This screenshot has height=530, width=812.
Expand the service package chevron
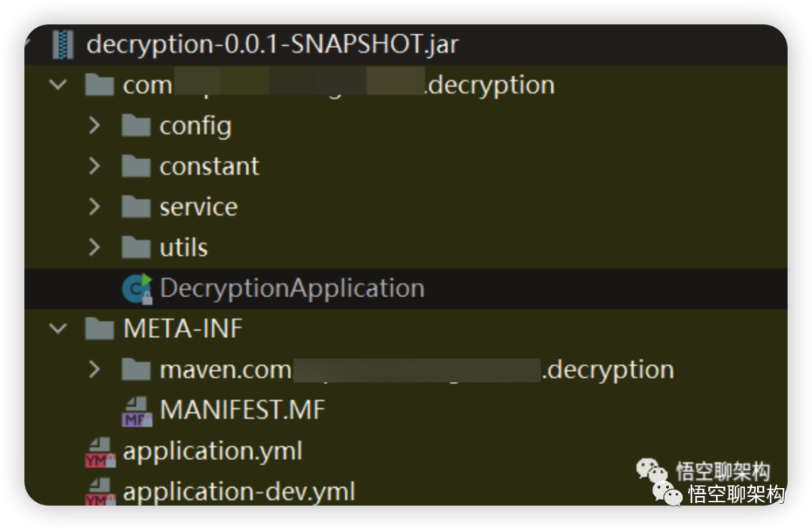pos(94,207)
